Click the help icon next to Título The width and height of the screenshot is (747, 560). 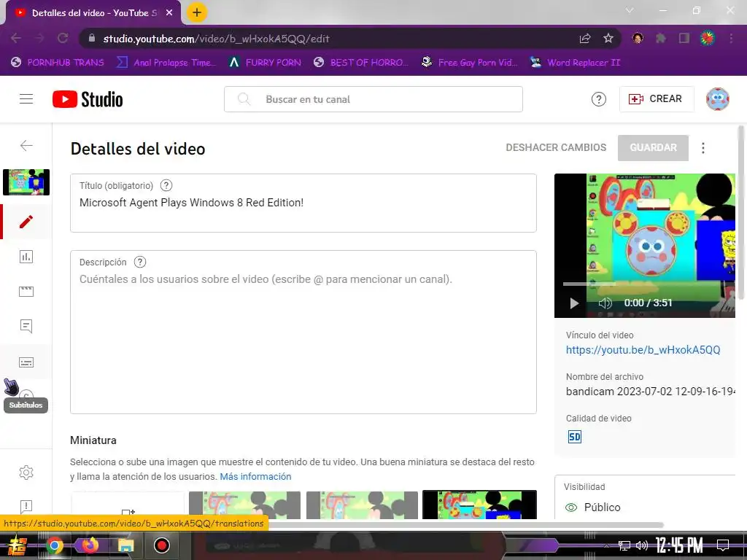pyautogui.click(x=166, y=186)
